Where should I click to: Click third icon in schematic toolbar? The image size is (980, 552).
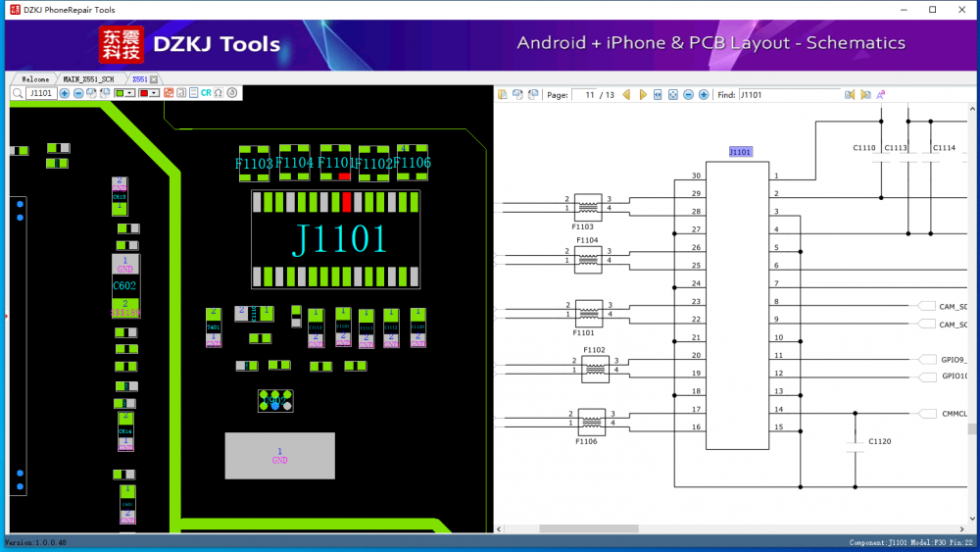coord(533,94)
